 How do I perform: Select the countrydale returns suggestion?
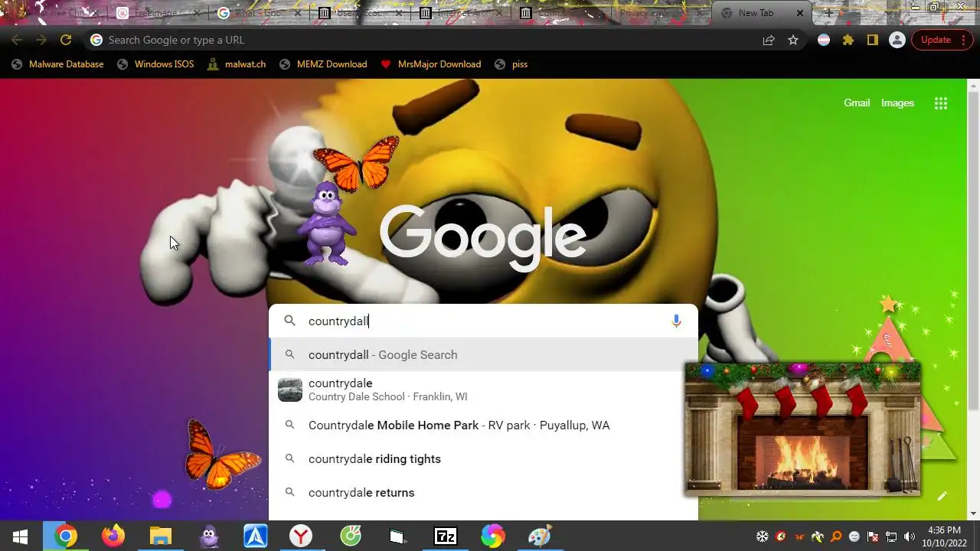(x=483, y=493)
